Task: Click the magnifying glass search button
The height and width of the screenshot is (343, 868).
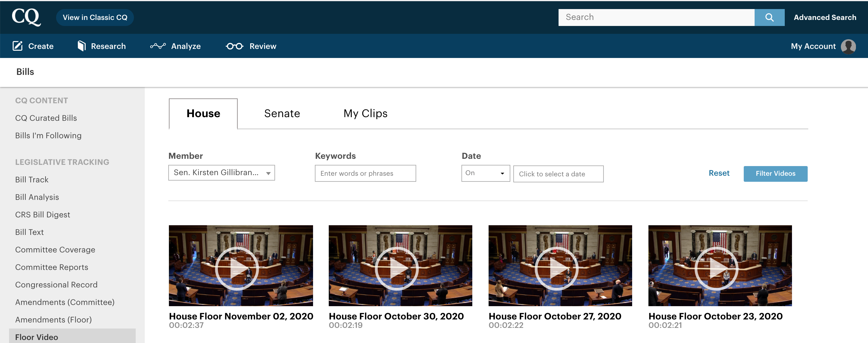Action: [769, 17]
